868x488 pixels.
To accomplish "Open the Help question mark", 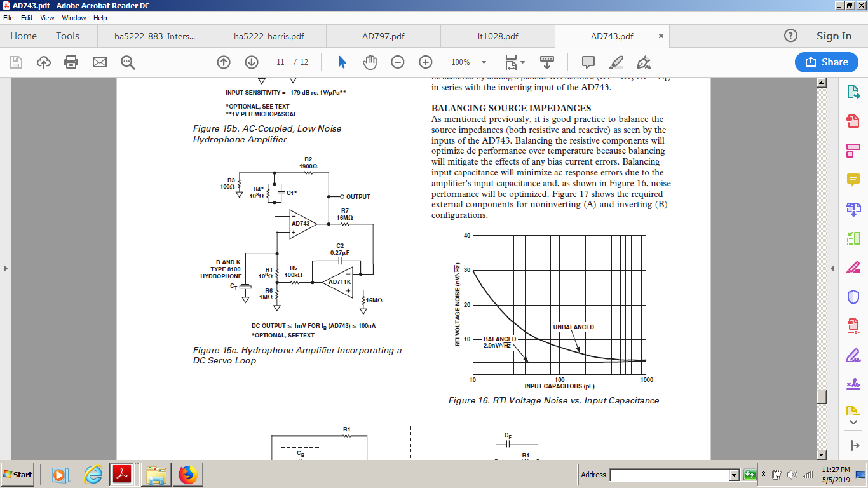I will pyautogui.click(x=790, y=36).
